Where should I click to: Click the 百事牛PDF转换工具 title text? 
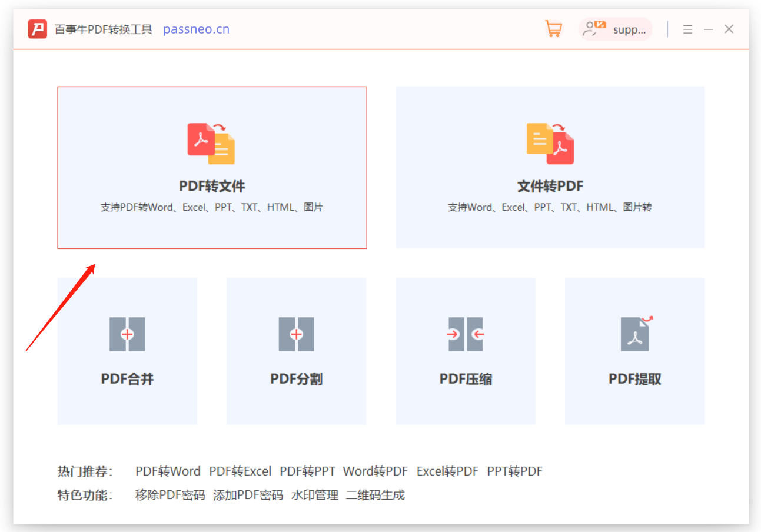(x=104, y=29)
